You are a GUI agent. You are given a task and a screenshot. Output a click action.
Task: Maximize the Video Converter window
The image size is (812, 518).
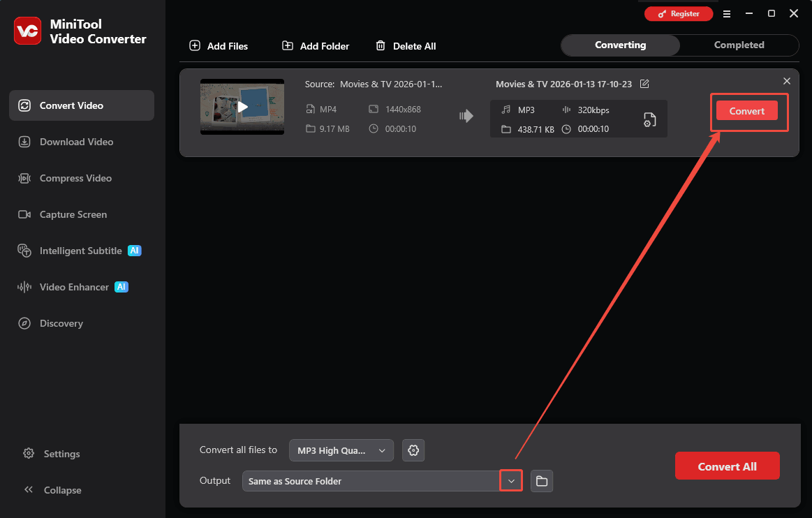point(771,14)
